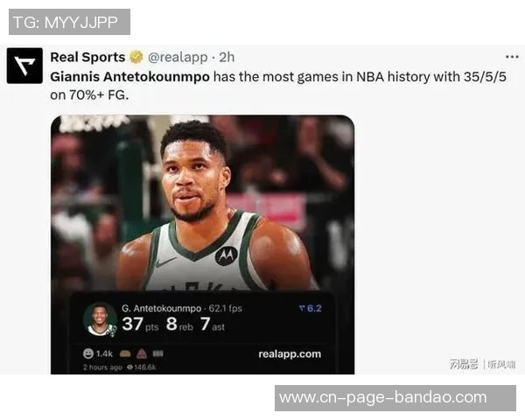Click G. Antetokounmpo name in stat card
Screen dimensions: 525x420
(161, 309)
